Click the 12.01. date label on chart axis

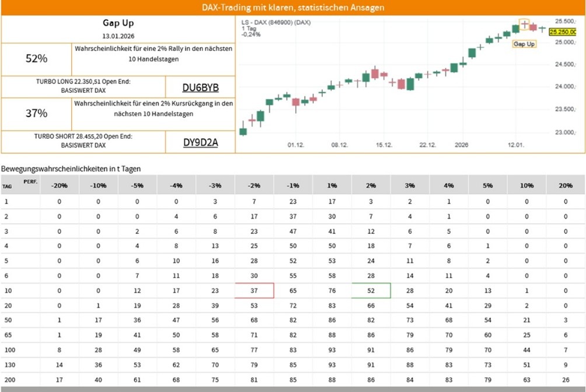tap(516, 145)
